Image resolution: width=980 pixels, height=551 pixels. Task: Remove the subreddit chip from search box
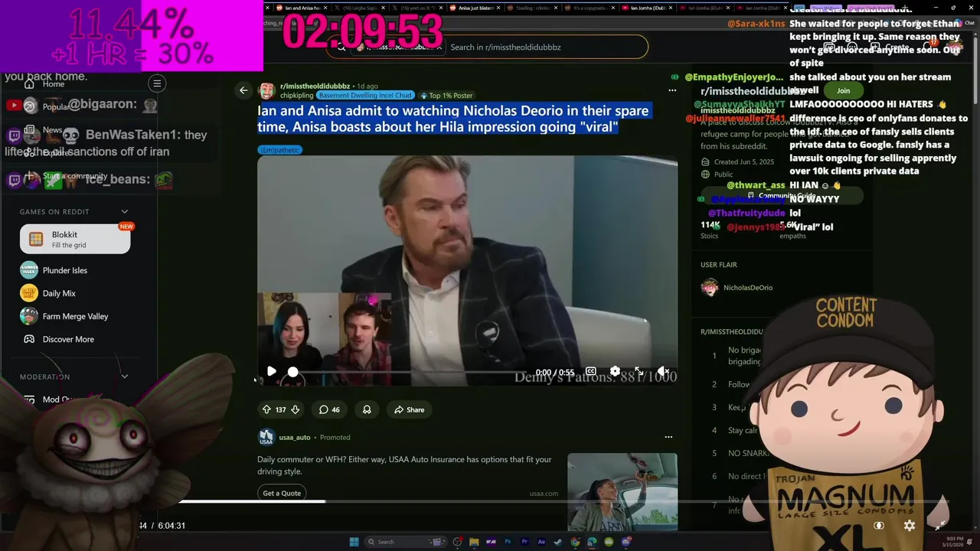[x=439, y=47]
